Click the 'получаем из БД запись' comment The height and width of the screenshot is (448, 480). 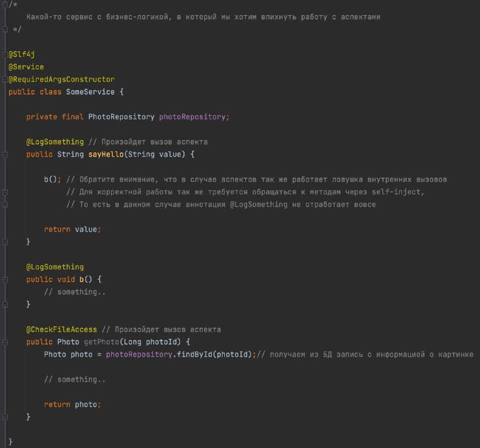(365, 354)
